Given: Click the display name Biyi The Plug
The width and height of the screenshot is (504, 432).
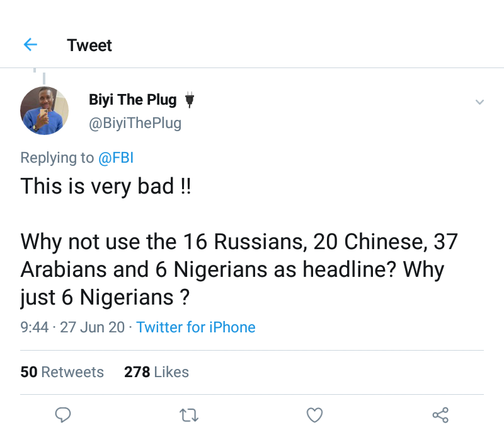Looking at the screenshot, I should [132, 100].
